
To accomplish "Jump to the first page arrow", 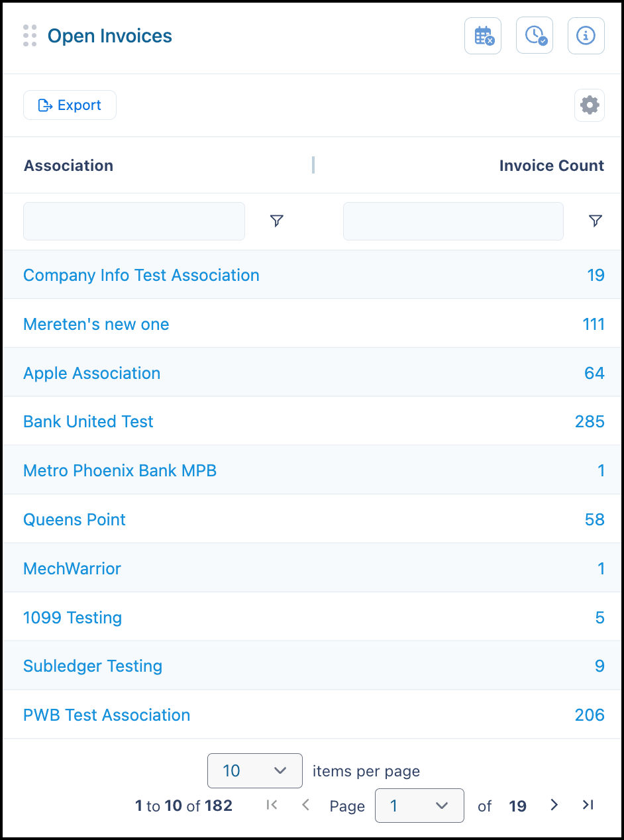I will point(272,805).
